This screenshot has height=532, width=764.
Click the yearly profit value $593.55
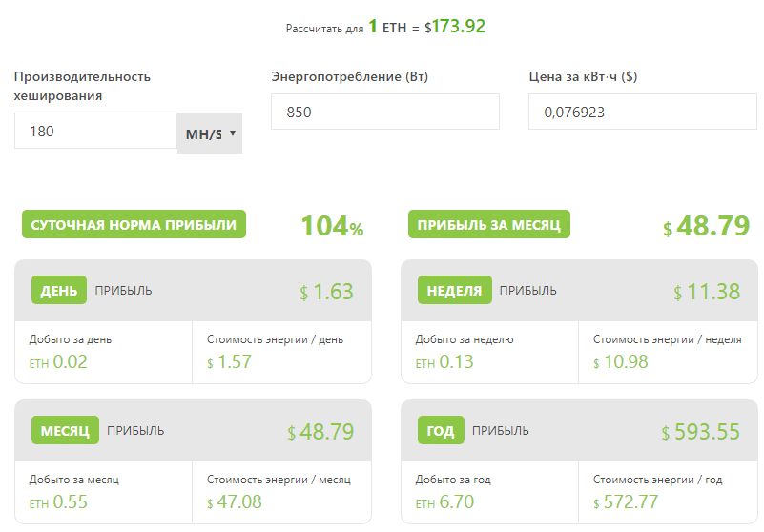tap(700, 432)
